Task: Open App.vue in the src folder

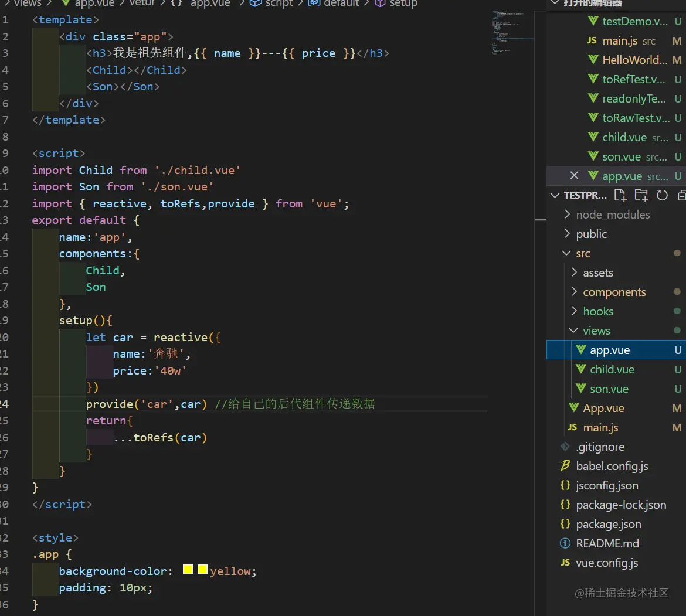Action: tap(603, 408)
